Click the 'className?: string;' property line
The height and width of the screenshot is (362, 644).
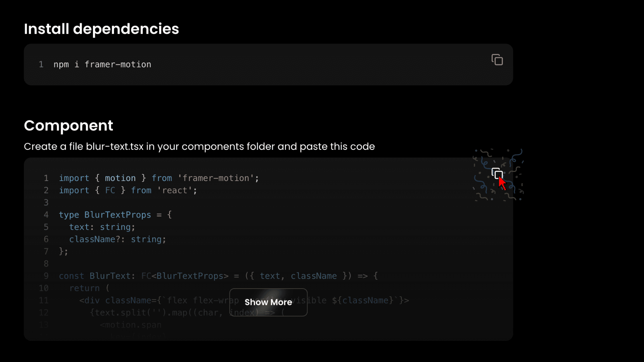click(x=117, y=239)
